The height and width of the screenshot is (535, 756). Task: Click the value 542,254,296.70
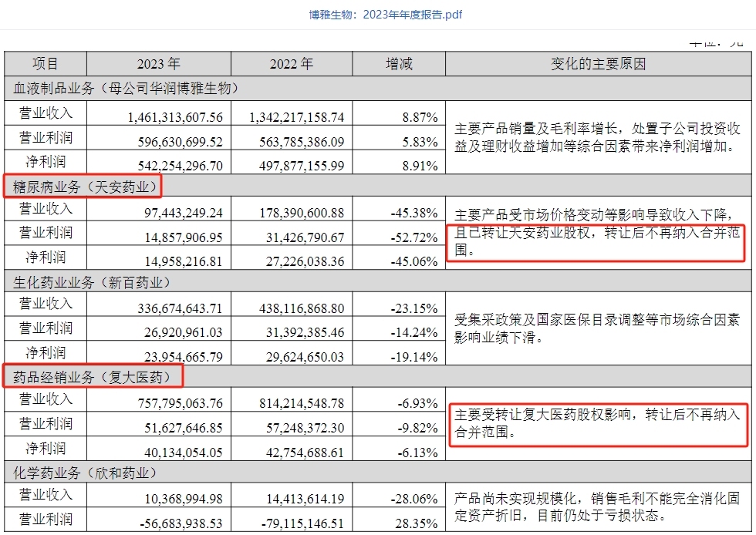pyautogui.click(x=181, y=166)
